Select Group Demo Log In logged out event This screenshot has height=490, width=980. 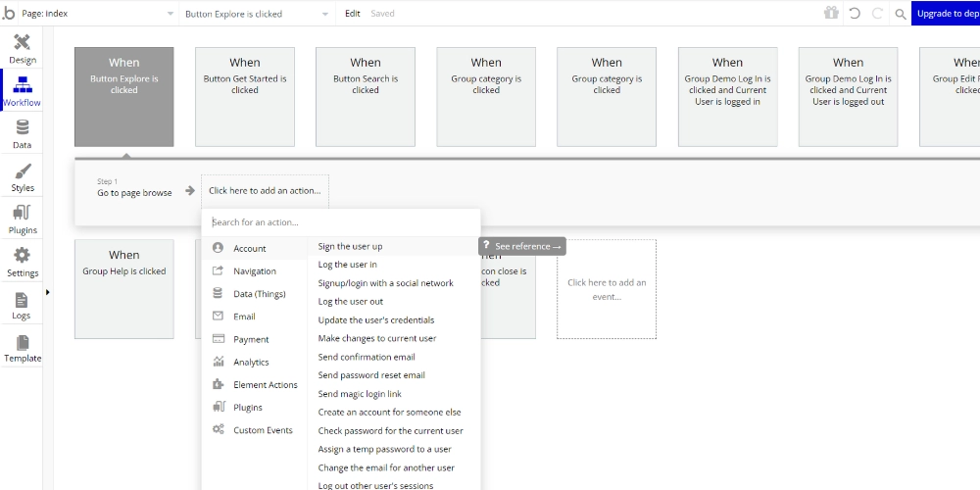click(848, 97)
